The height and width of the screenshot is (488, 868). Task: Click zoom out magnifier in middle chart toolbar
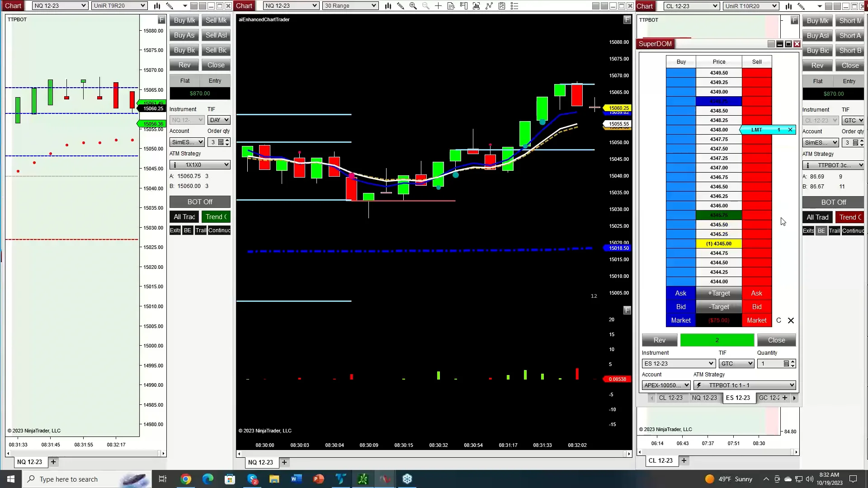[x=425, y=6]
